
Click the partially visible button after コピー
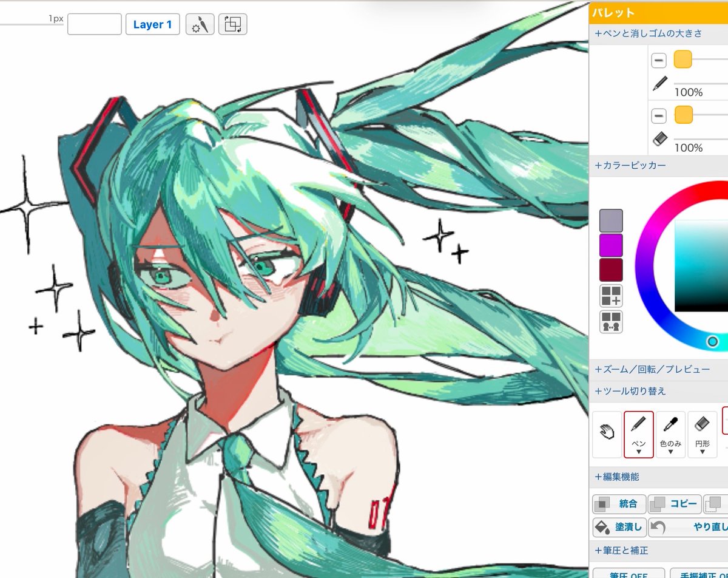click(716, 504)
